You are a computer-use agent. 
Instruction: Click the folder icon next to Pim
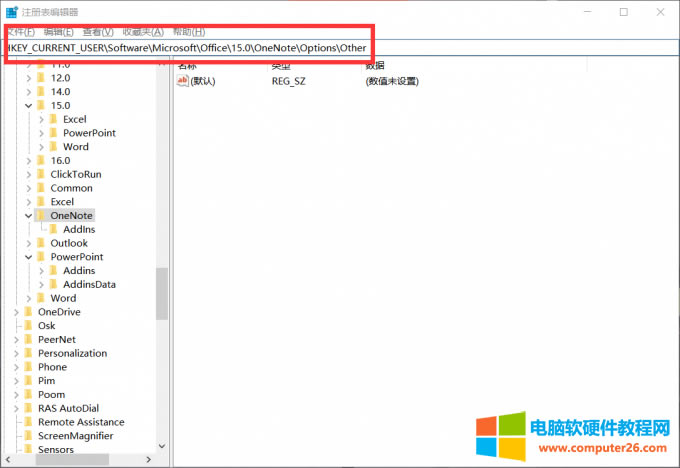coord(29,380)
